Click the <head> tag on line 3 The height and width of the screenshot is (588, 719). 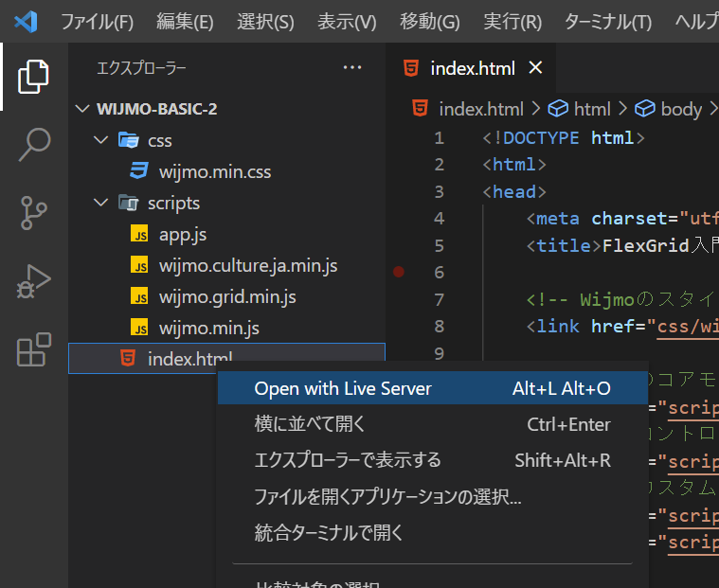(x=514, y=191)
